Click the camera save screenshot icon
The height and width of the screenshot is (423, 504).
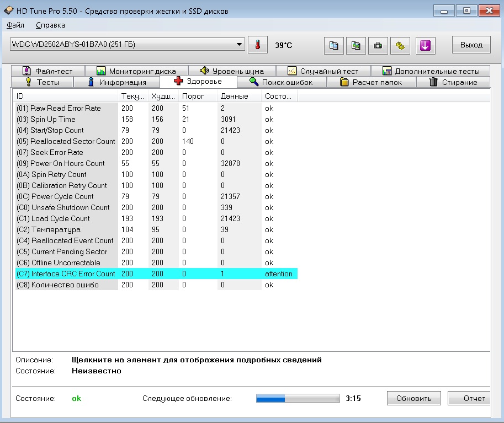pyautogui.click(x=378, y=46)
